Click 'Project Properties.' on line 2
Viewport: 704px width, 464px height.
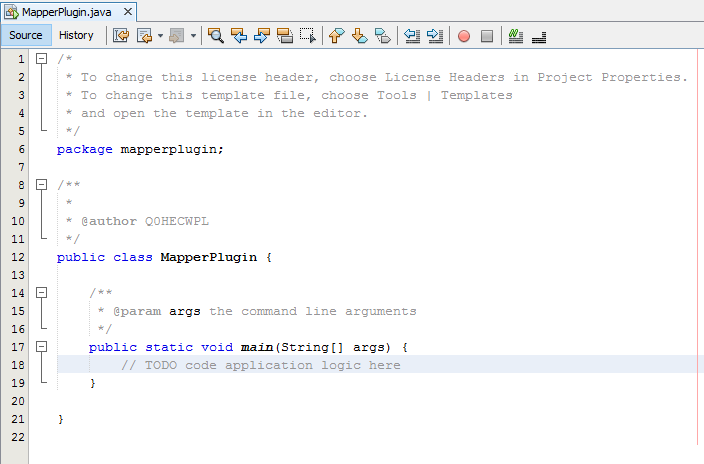(x=612, y=77)
